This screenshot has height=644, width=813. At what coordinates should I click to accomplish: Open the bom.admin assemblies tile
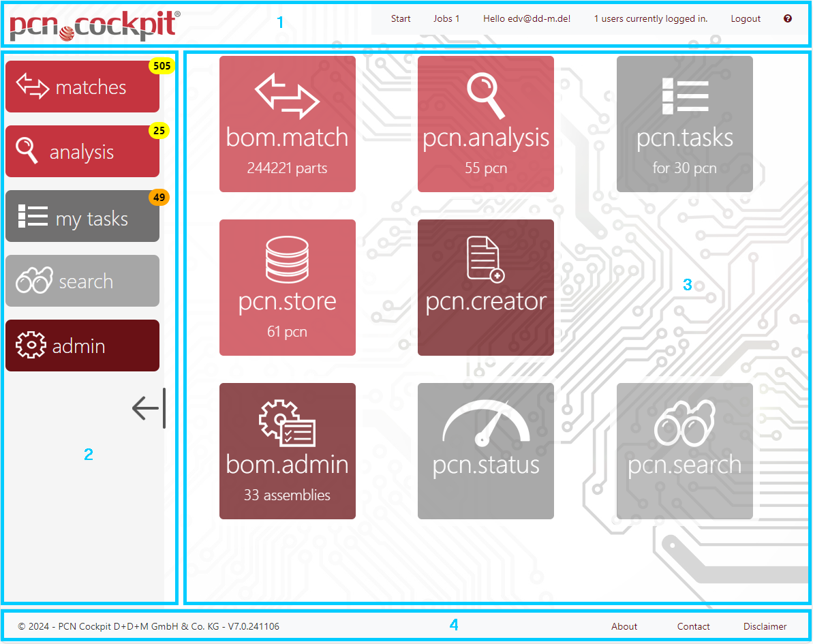pyautogui.click(x=287, y=451)
